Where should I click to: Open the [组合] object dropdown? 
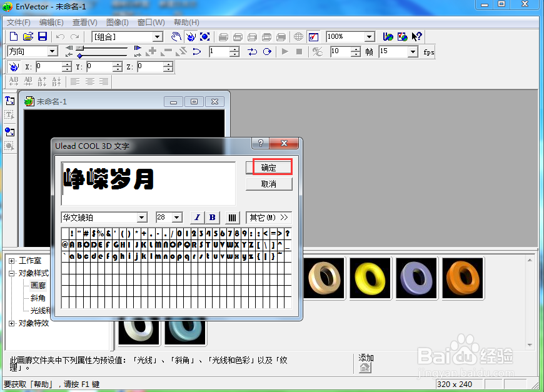coord(158,37)
